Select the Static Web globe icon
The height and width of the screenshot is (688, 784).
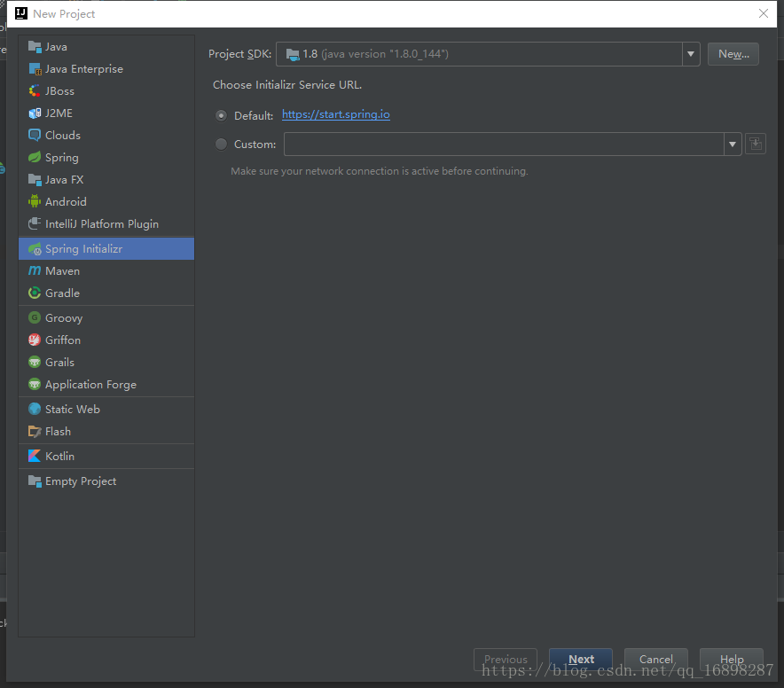coord(35,409)
